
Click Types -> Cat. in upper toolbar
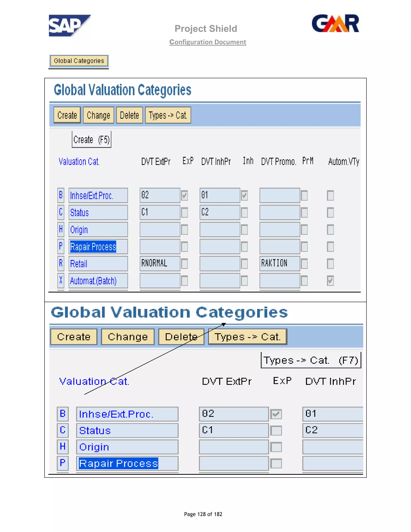coord(168,115)
